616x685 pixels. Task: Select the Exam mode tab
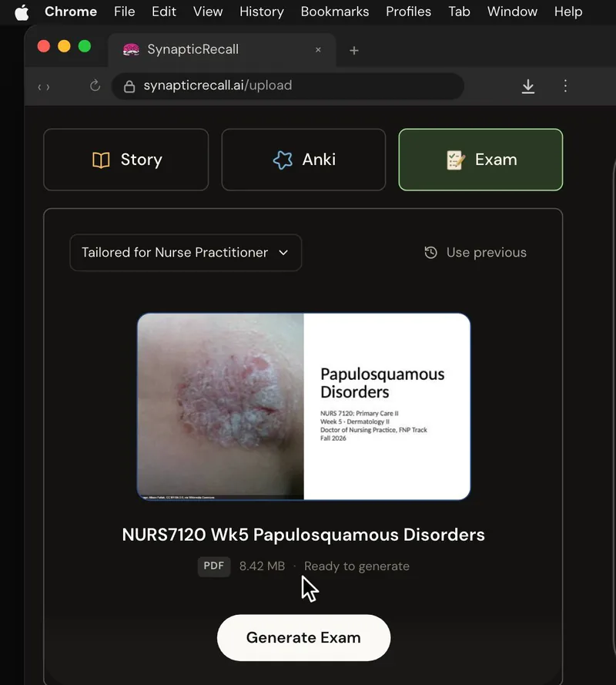pos(480,160)
